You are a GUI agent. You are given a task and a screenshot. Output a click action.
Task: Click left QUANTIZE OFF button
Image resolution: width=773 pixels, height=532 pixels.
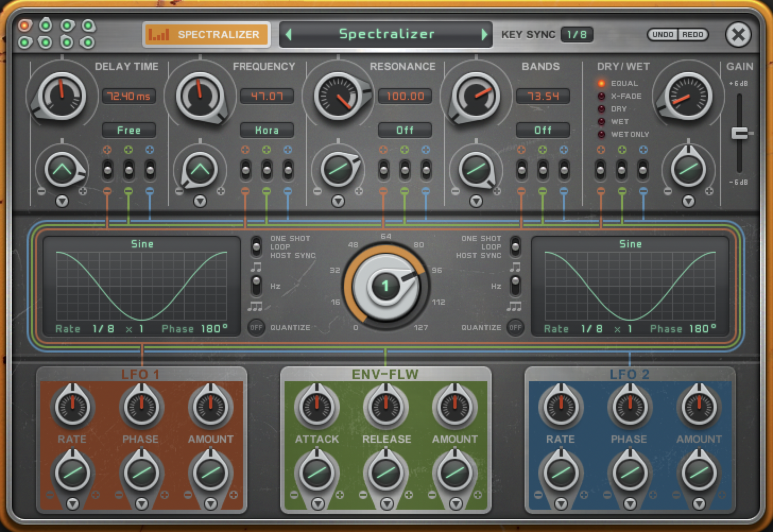pos(256,328)
